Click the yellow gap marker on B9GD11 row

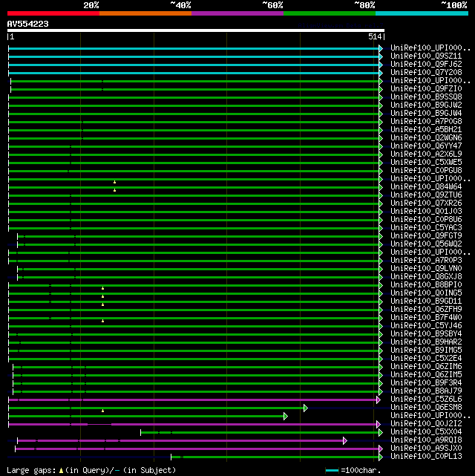[103, 304]
